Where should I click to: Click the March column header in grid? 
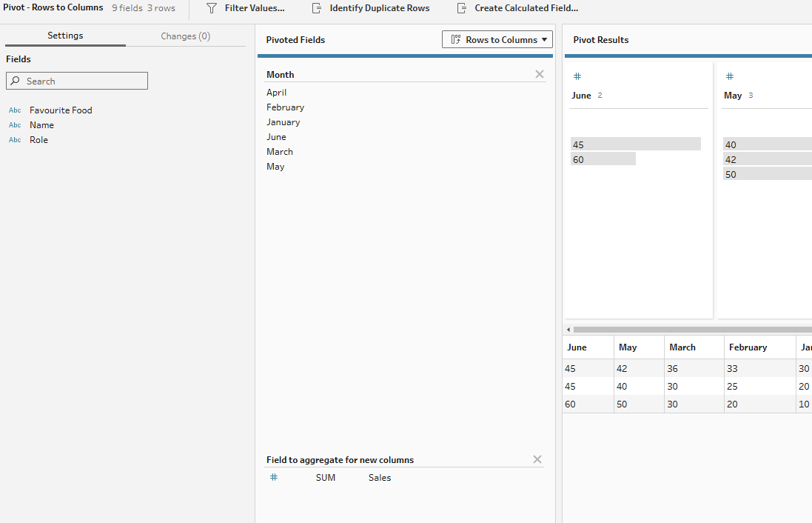click(682, 347)
